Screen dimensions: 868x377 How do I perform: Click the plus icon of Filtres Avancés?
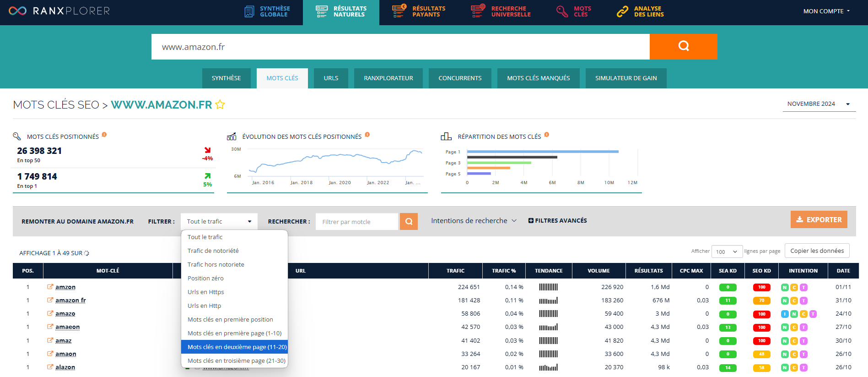pos(531,221)
